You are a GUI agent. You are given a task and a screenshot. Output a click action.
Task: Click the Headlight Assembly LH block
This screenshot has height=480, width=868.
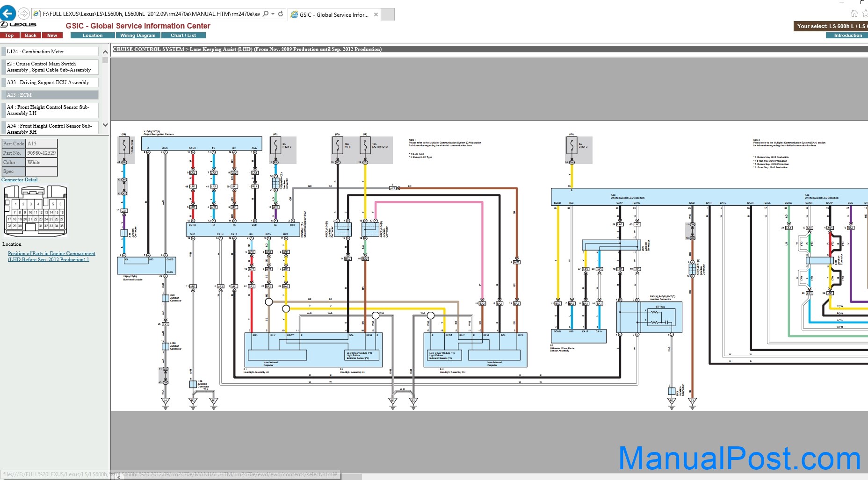[x=314, y=350]
